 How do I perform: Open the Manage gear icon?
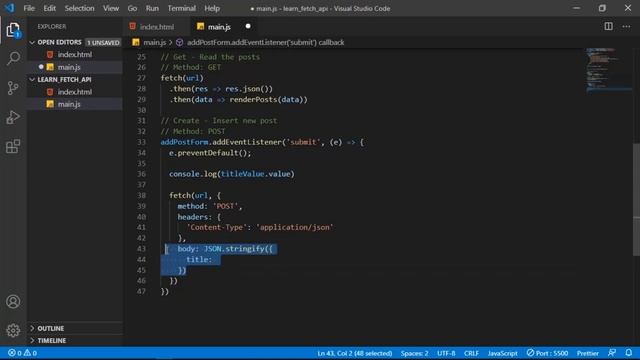coord(13,330)
